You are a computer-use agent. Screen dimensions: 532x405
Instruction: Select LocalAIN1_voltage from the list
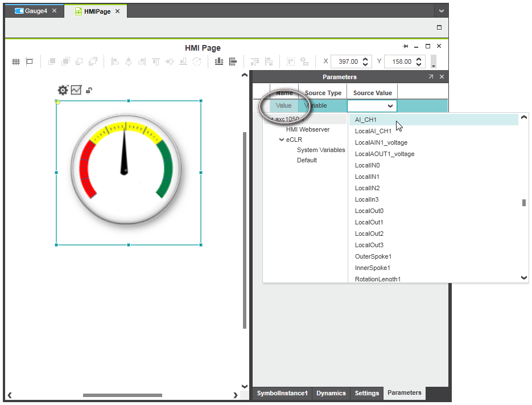[x=381, y=142]
